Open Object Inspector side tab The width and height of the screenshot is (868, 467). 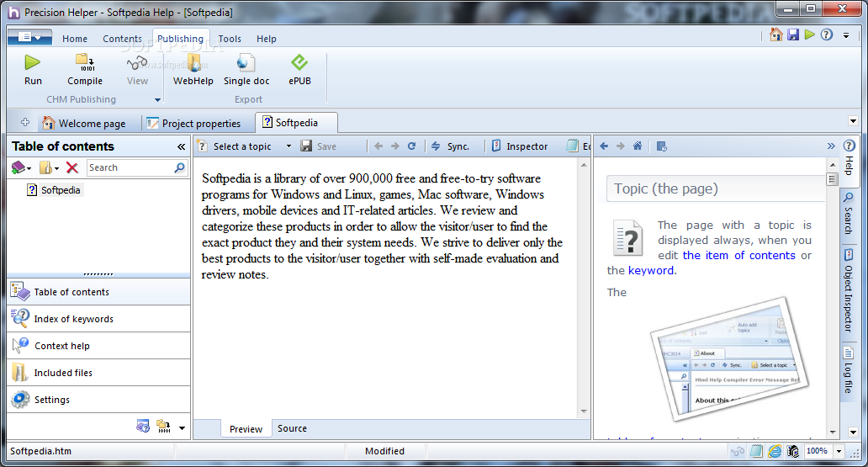coord(848,291)
